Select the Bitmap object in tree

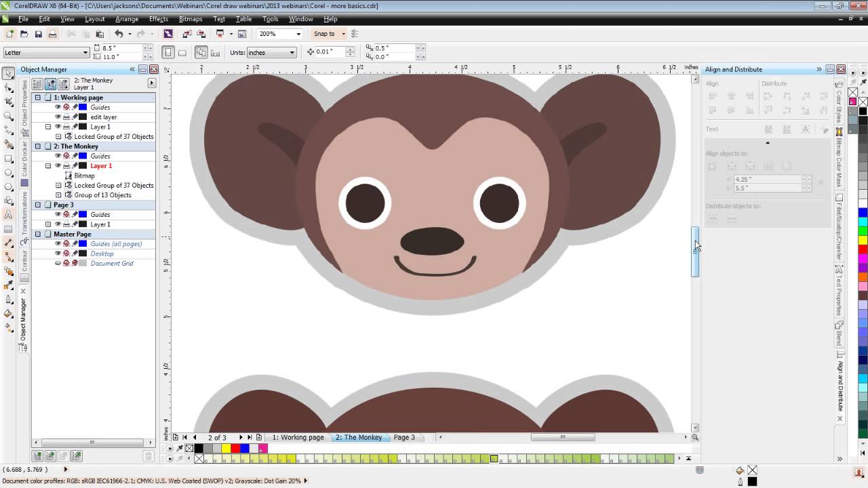click(84, 176)
